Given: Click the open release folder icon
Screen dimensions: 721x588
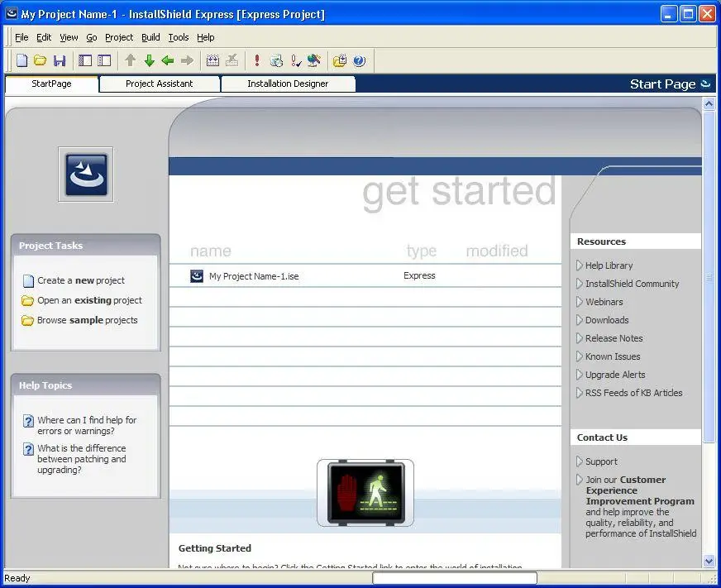Looking at the screenshot, I should (340, 60).
